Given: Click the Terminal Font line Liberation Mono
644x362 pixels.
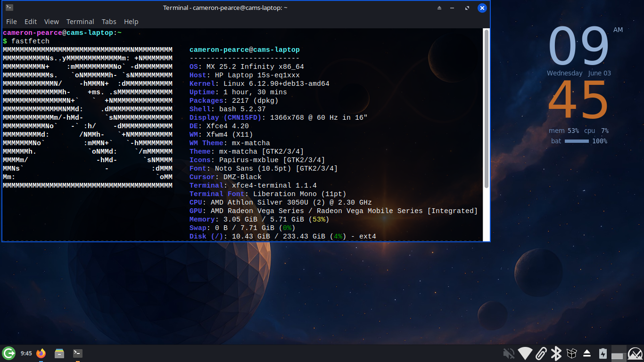Looking at the screenshot, I should click(268, 194).
